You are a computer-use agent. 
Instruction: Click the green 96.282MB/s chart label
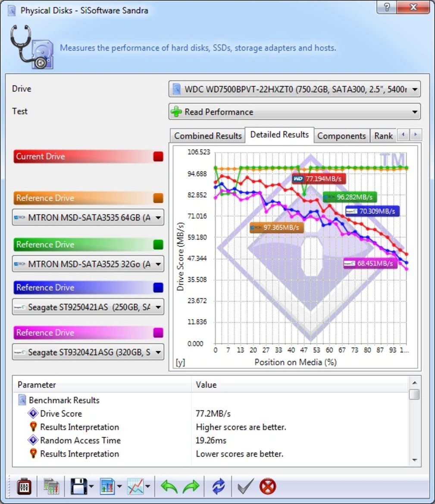coord(350,197)
